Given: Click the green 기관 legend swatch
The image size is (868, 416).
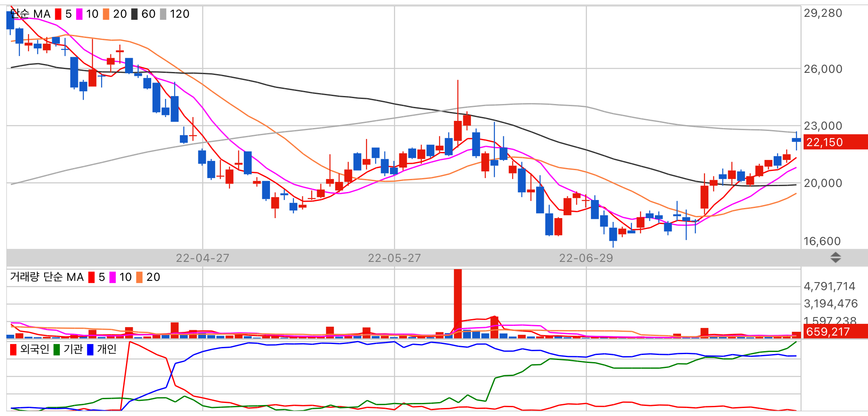Looking at the screenshot, I should pyautogui.click(x=56, y=349).
